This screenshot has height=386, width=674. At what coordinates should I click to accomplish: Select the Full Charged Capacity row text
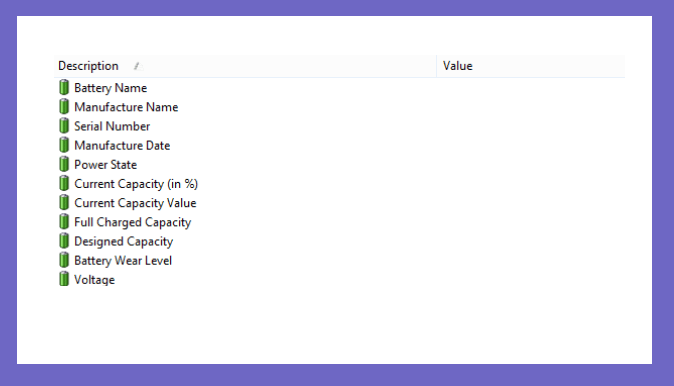pos(132,223)
